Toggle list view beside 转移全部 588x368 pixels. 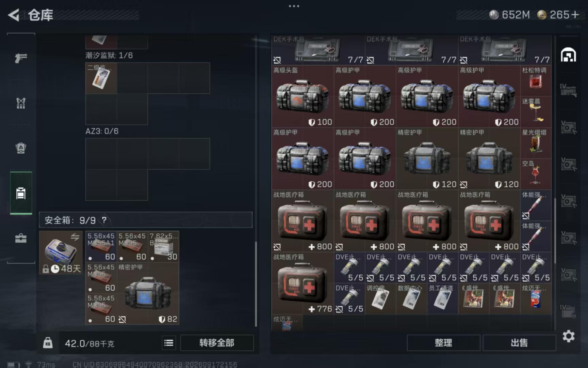(169, 342)
